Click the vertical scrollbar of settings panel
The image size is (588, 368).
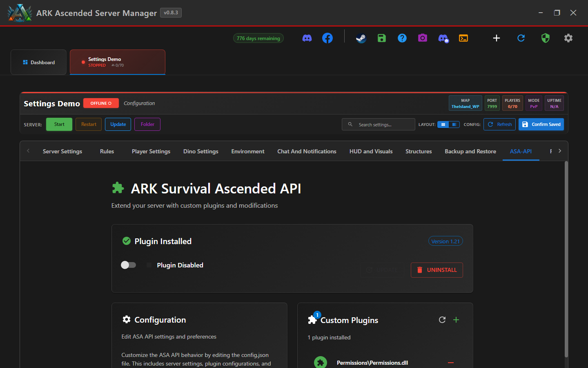(x=566, y=260)
